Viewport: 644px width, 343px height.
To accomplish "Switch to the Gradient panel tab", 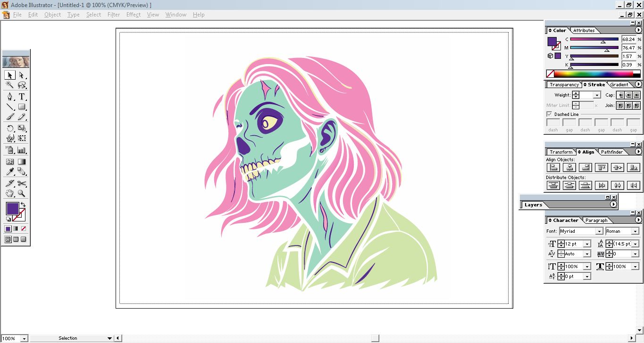I will tap(619, 85).
